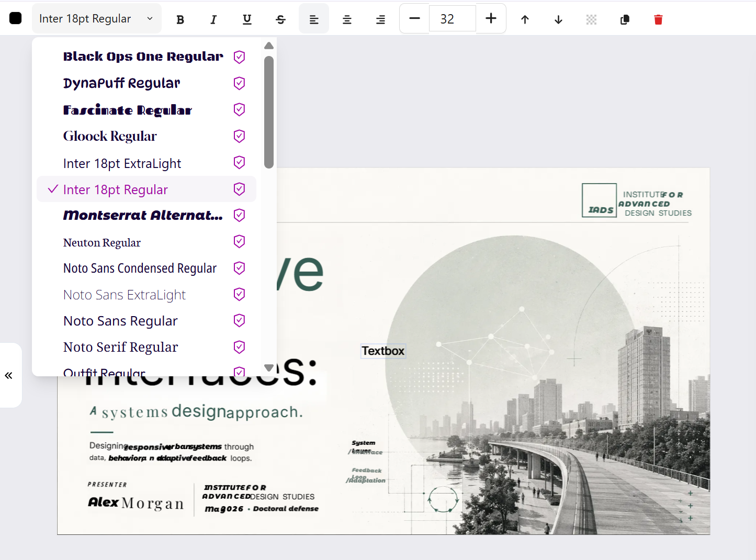Select Inter 18pt ExtraLight font
756x560 pixels.
point(146,163)
